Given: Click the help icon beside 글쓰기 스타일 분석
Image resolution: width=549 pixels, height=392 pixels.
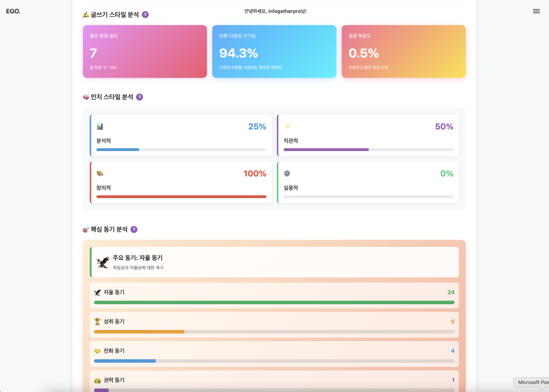Looking at the screenshot, I should point(145,14).
